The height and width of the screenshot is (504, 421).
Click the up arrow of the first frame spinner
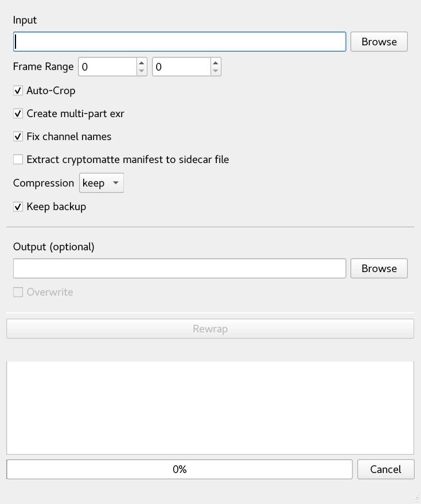coord(141,63)
